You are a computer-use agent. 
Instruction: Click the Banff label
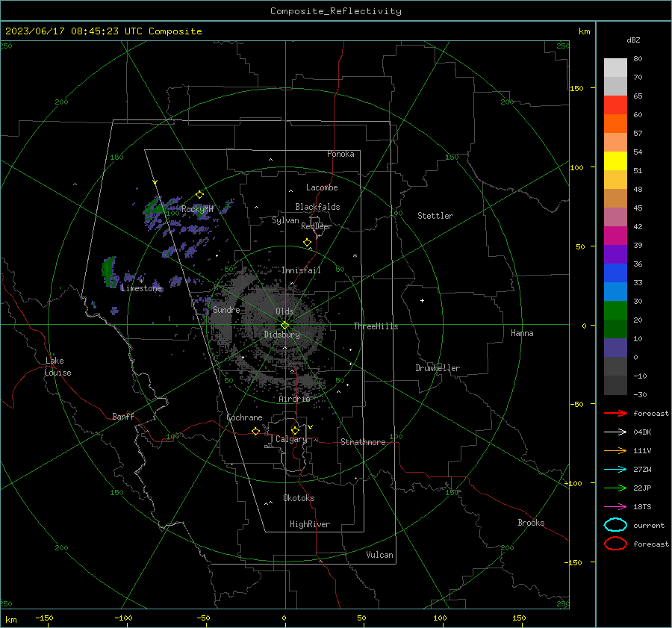tap(123, 416)
